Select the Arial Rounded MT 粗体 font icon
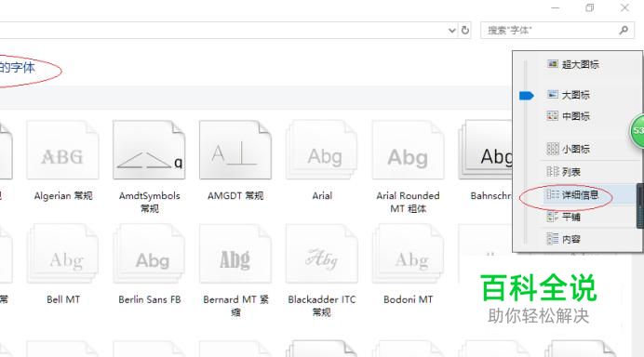 pos(409,150)
